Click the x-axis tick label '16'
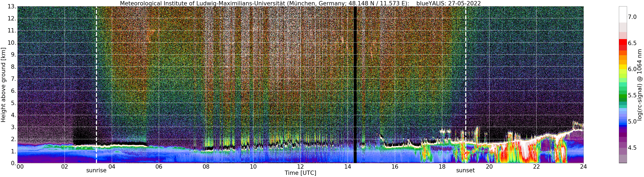Viewport: 644px width, 177px height. 395,167
